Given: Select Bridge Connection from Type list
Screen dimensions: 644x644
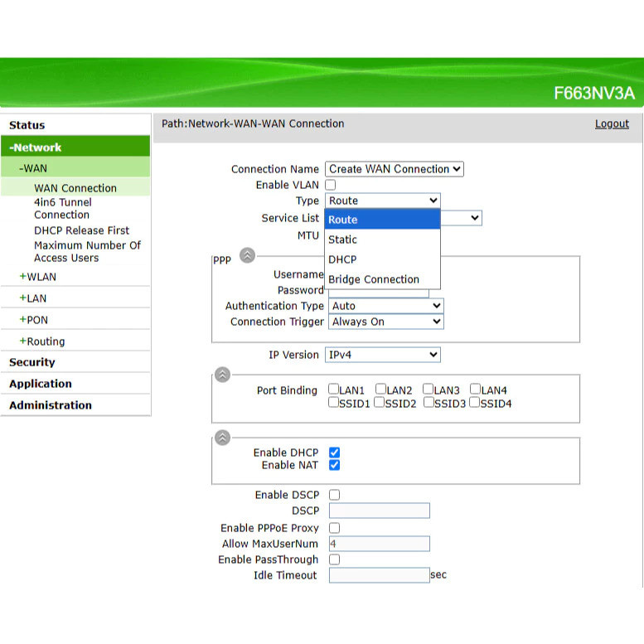Looking at the screenshot, I should point(374,279).
